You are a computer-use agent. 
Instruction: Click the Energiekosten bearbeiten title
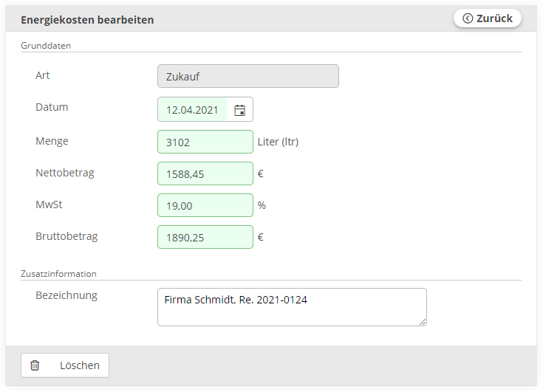87,20
